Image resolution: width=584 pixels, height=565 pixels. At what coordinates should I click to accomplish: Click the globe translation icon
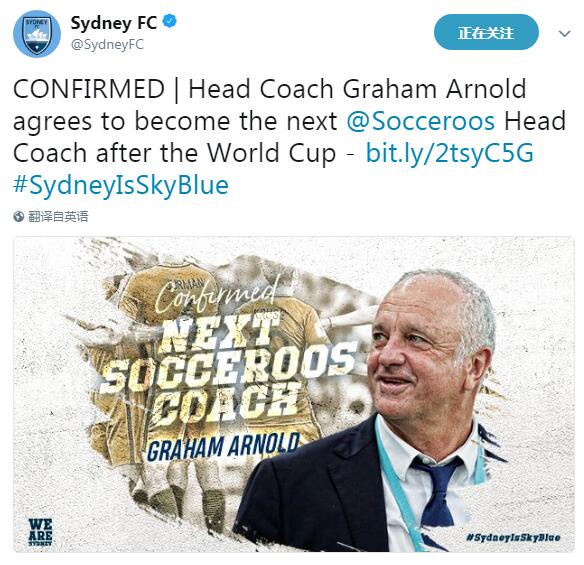click(x=19, y=216)
